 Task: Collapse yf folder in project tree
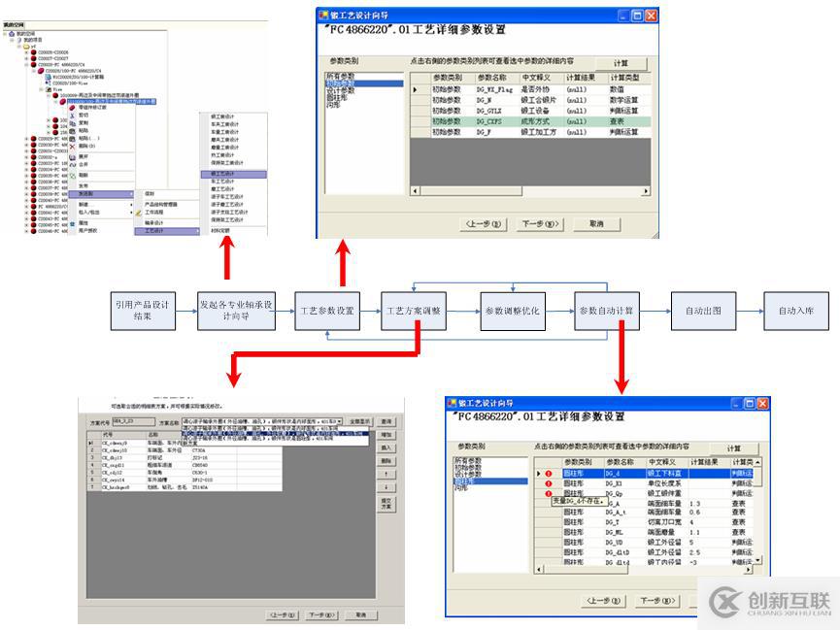click(x=18, y=47)
